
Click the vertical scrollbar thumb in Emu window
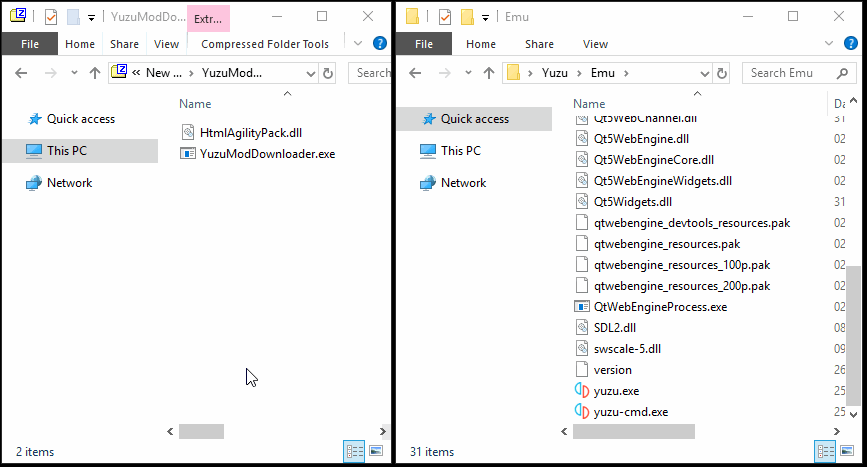point(854,335)
